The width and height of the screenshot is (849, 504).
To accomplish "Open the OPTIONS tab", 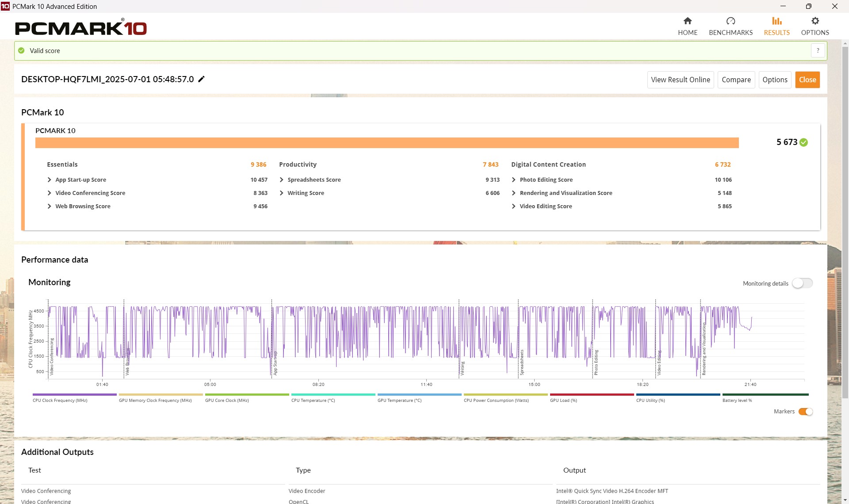I will [x=815, y=26].
